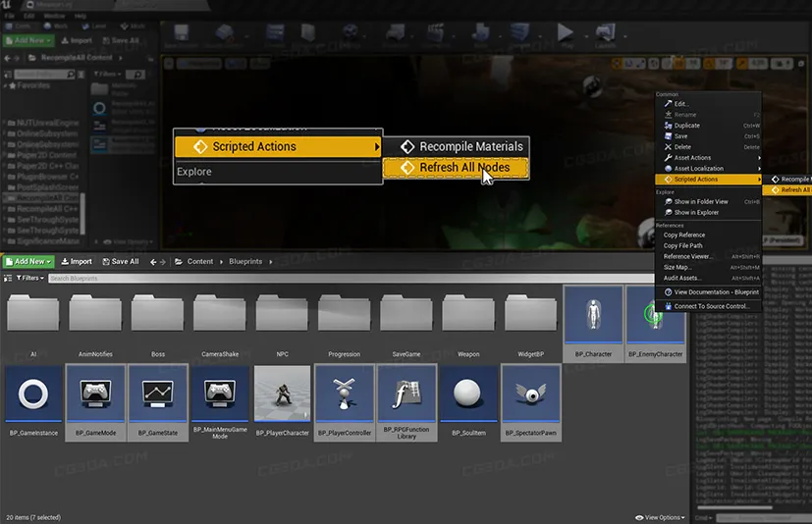
Task: Open Reference Viewer...
Action: click(x=709, y=256)
